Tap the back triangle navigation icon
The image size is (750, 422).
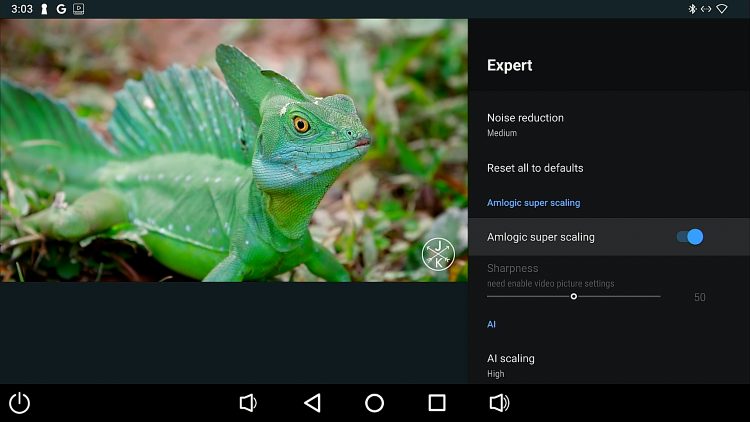[312, 403]
